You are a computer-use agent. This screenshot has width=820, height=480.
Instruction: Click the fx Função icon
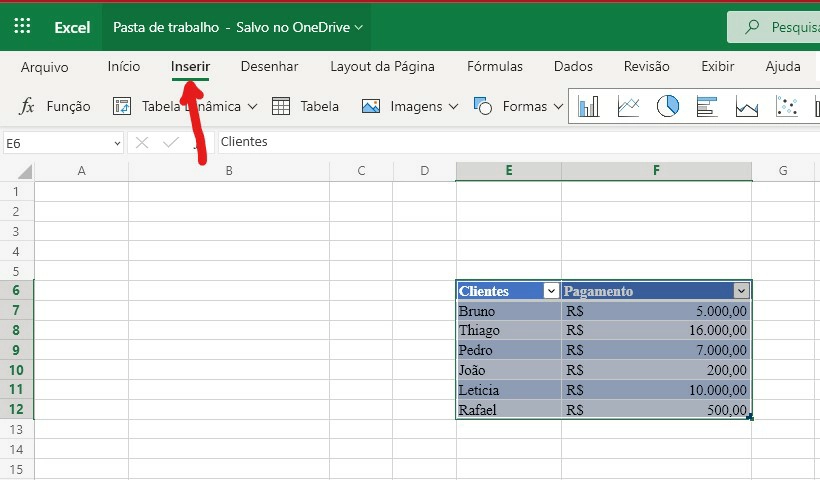[26, 106]
